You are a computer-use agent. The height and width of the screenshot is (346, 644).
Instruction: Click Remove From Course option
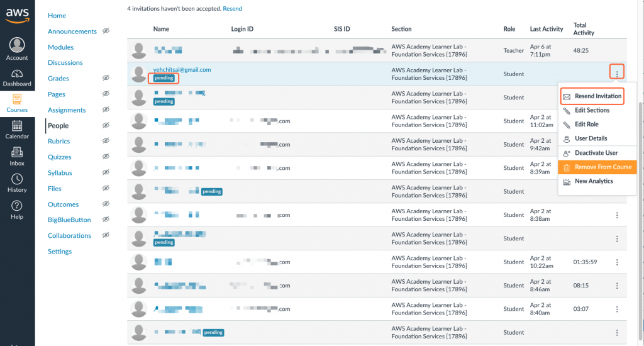click(x=597, y=167)
